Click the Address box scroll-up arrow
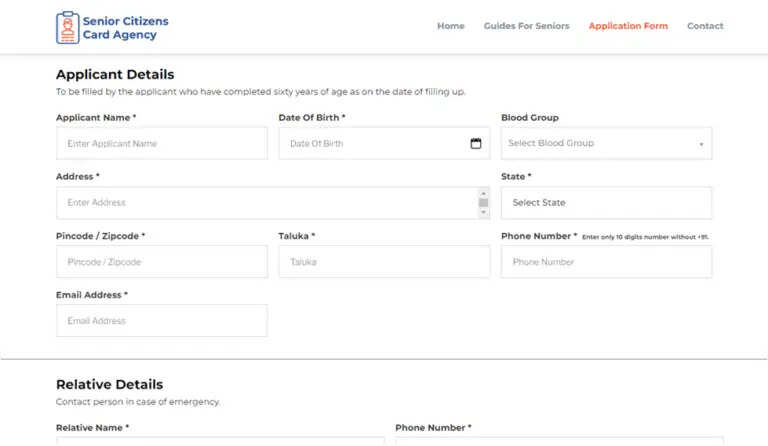Viewport: 768px width, 446px height. [483, 194]
